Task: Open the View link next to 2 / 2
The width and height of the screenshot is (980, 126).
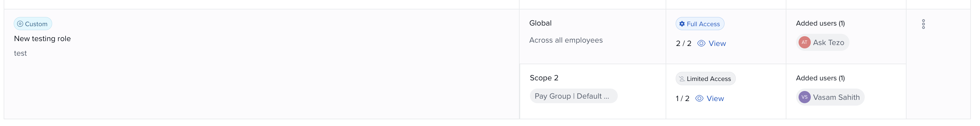Action: pos(717,44)
